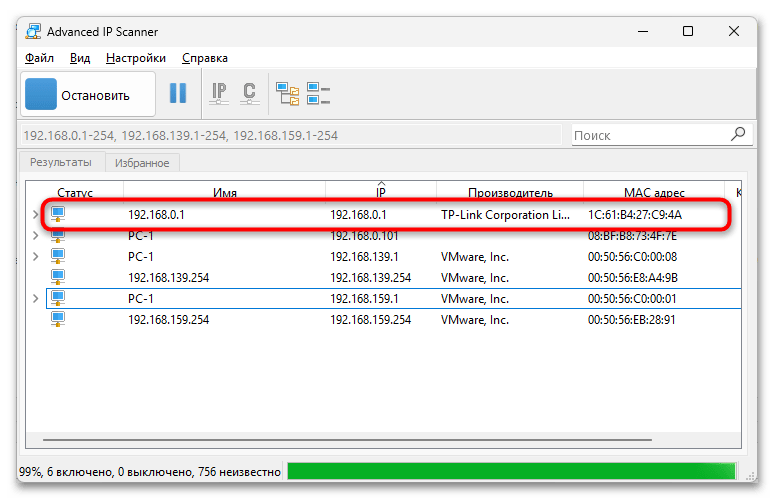Viewport: 774px width, 499px height.
Task: Click VMware, Inc. in the 192.168.159.254 row
Action: (x=474, y=320)
